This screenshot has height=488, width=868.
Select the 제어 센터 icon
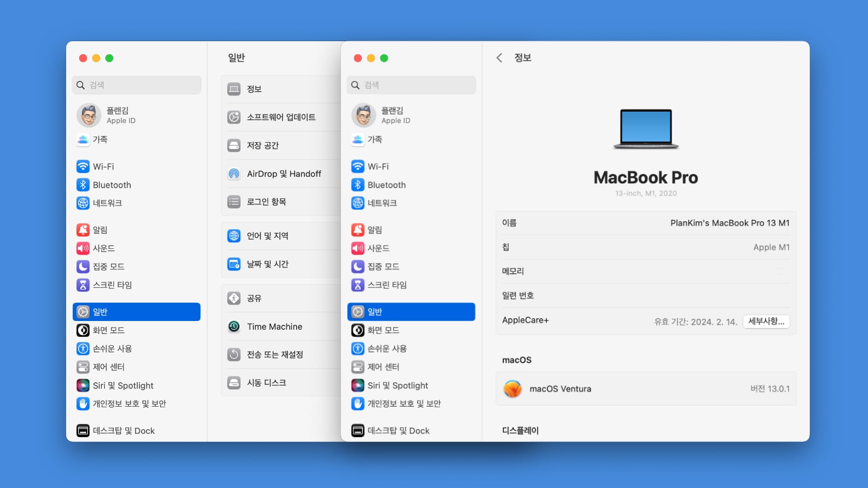click(x=358, y=367)
